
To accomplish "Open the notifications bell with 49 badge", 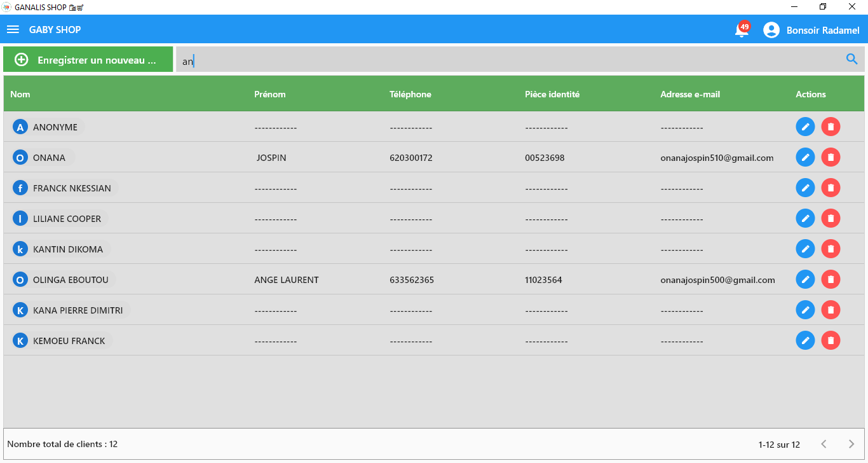I will [742, 30].
